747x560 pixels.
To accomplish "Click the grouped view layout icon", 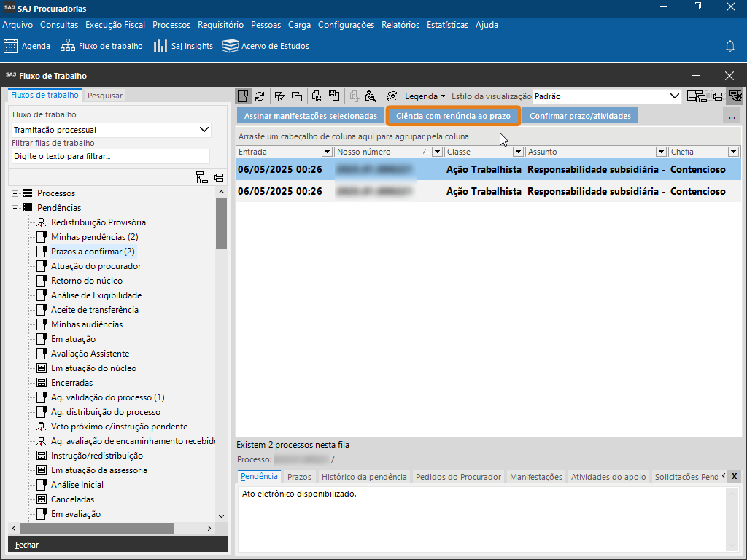I will click(x=697, y=96).
